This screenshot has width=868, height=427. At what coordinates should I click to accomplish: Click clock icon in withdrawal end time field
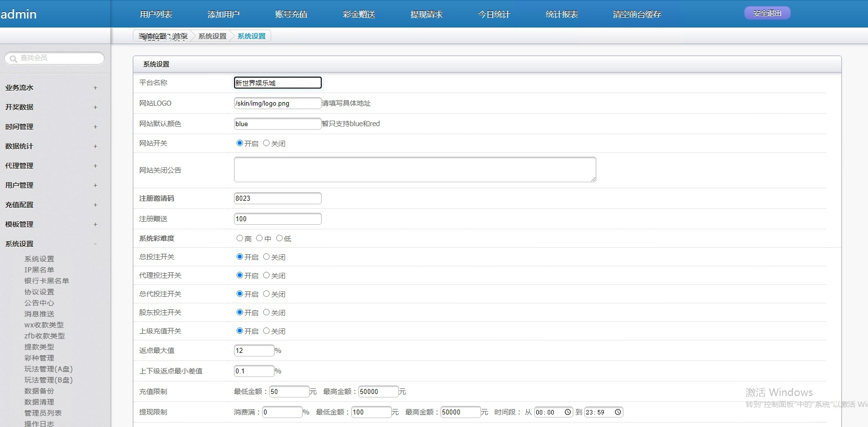[x=618, y=412]
